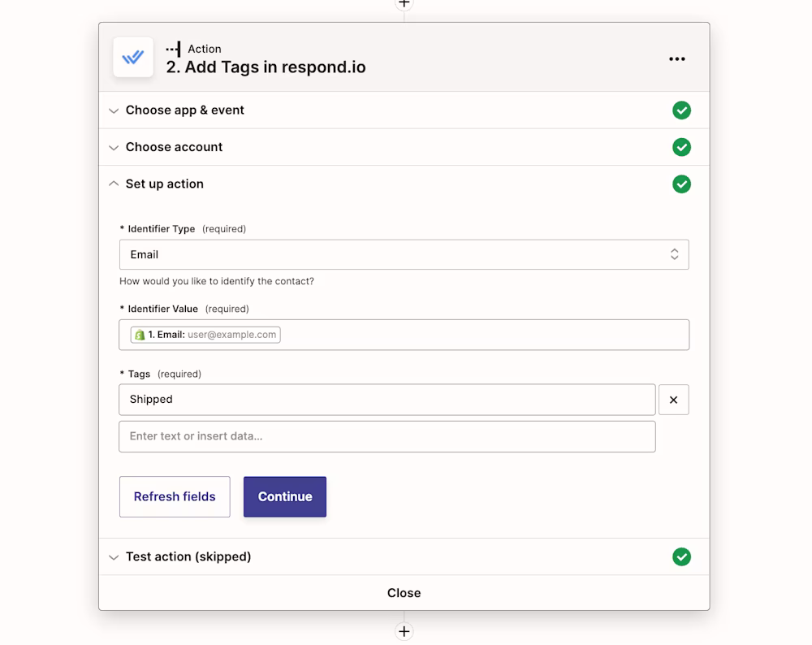
Task: Click Close at the bottom of the panel
Action: (404, 593)
